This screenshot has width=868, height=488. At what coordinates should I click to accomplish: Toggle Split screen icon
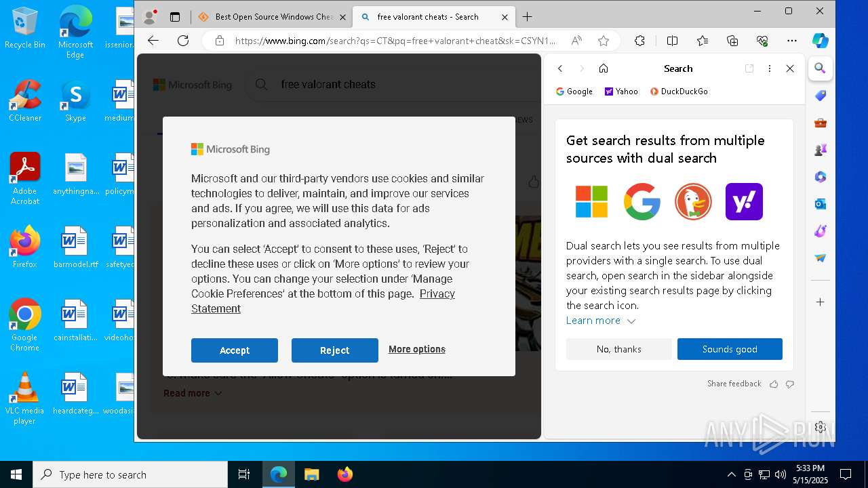(672, 41)
